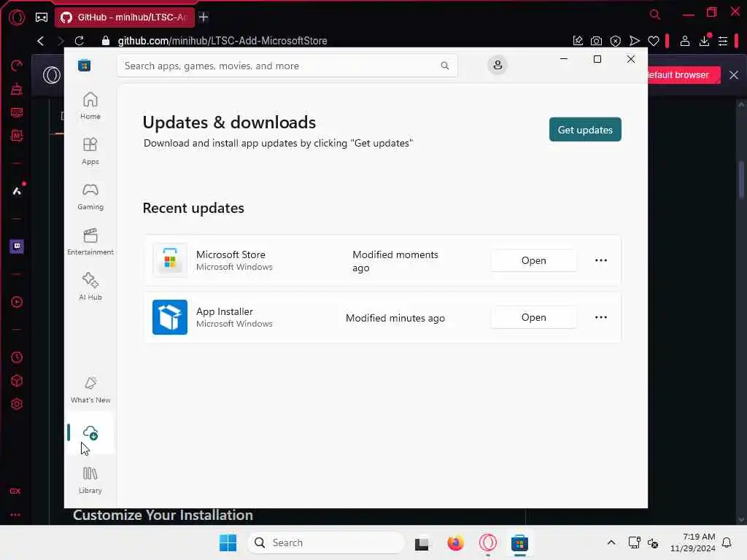Open the Opera sidebar player icon
747x560 pixels.
[17, 302]
